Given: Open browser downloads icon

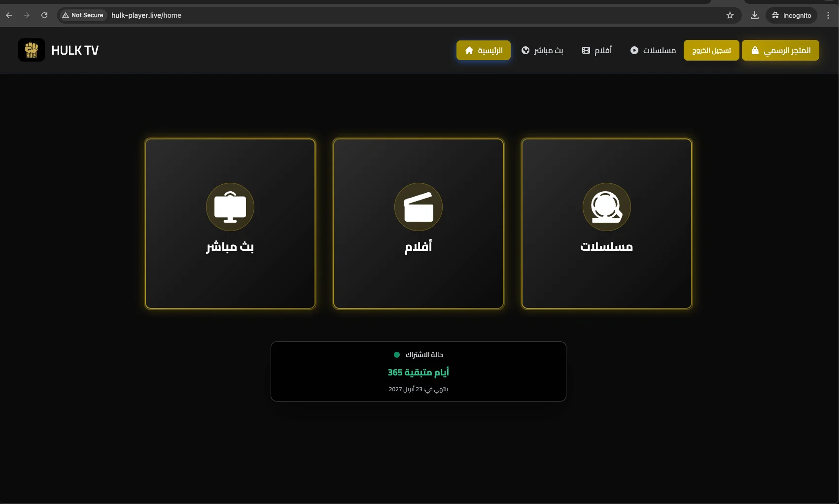Looking at the screenshot, I should point(755,15).
